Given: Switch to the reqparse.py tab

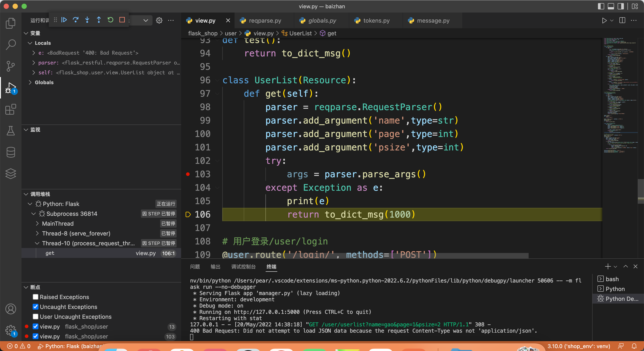Looking at the screenshot, I should (264, 21).
